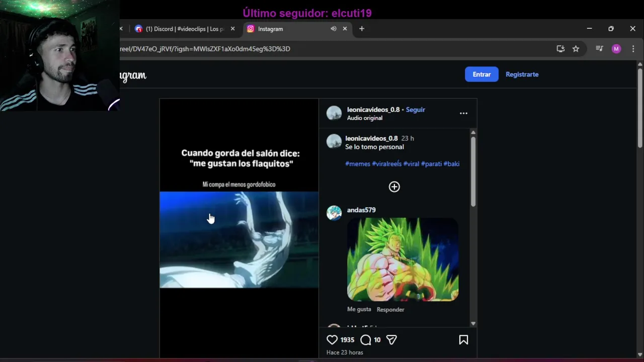Save the reel with bookmark icon
The image size is (644, 362).
pyautogui.click(x=463, y=340)
